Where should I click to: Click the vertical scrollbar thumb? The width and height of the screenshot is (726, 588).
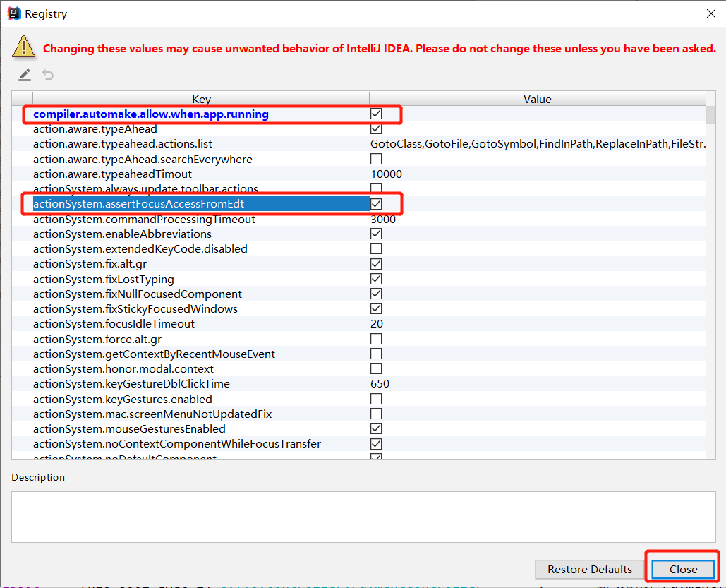point(710,114)
